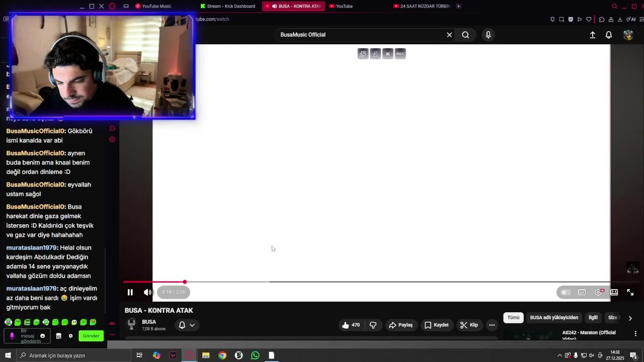Open YouTube notifications bell
This screenshot has width=644, height=362.
(x=609, y=35)
